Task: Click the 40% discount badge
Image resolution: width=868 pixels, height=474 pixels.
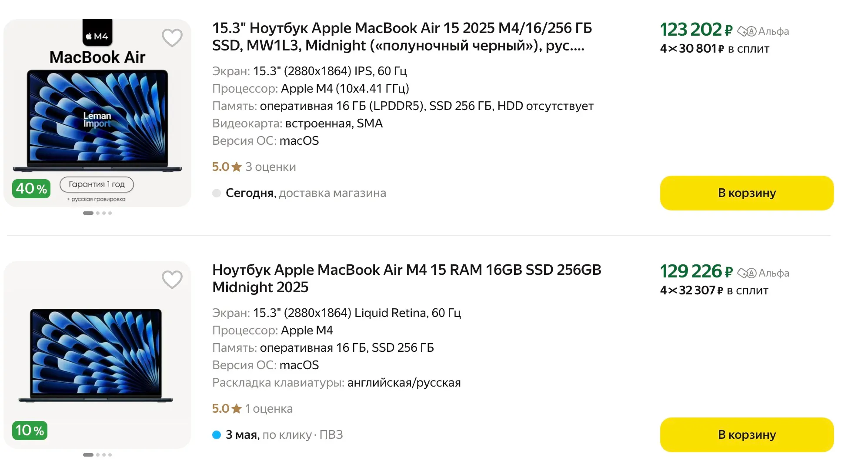Action: click(x=31, y=189)
